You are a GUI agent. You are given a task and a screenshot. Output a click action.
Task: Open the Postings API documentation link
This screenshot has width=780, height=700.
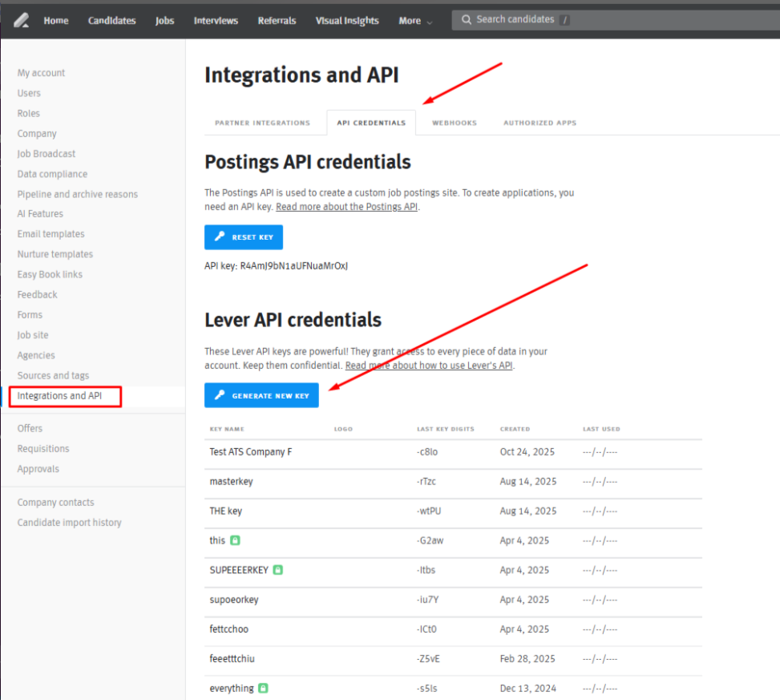(346, 206)
